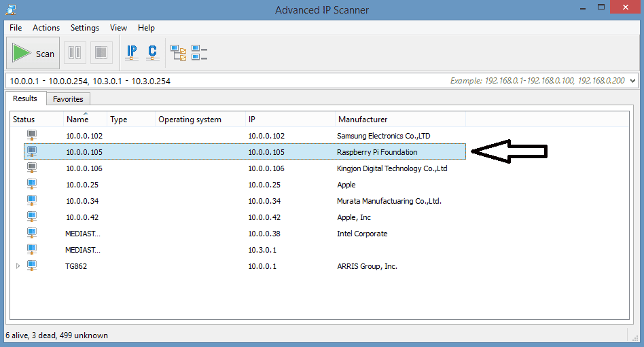Image resolution: width=644 pixels, height=347 pixels.
Task: Expand the TG862 row tree arrow
Action: click(x=18, y=266)
